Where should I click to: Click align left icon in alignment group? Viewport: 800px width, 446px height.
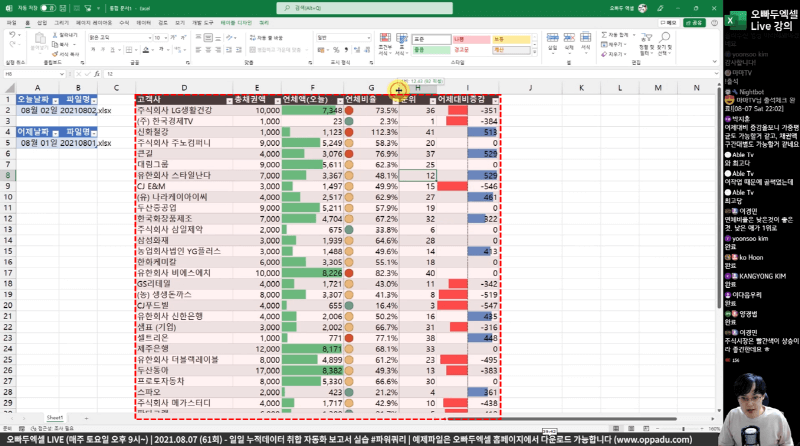pos(198,49)
